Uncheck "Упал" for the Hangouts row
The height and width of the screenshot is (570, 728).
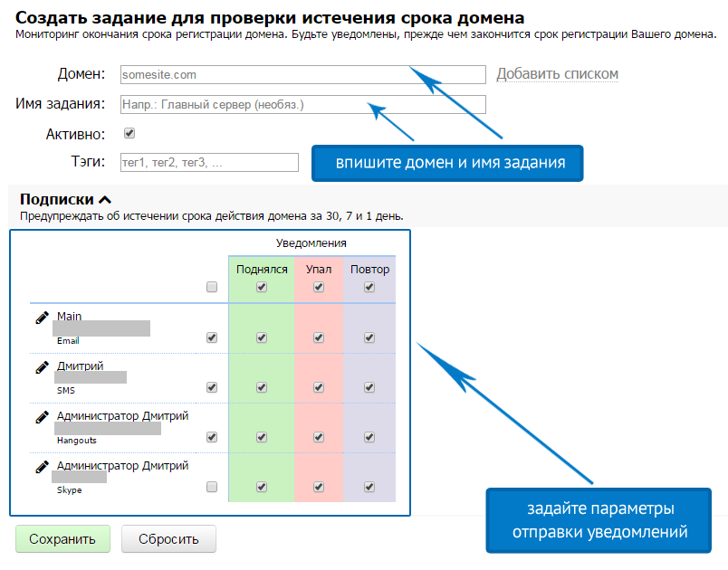coord(318,436)
